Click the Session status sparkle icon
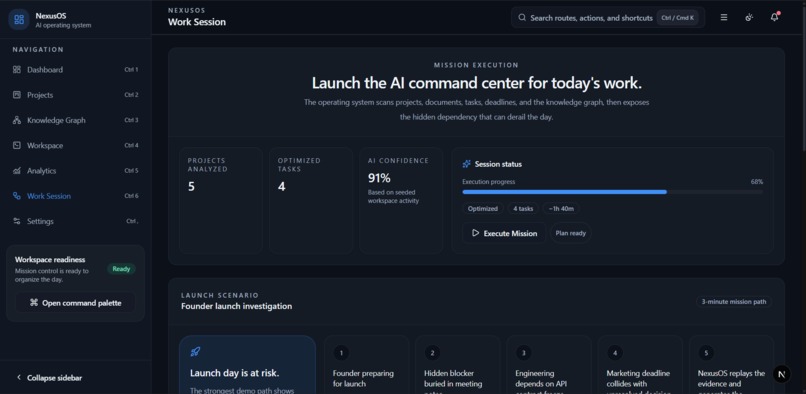 click(x=466, y=164)
